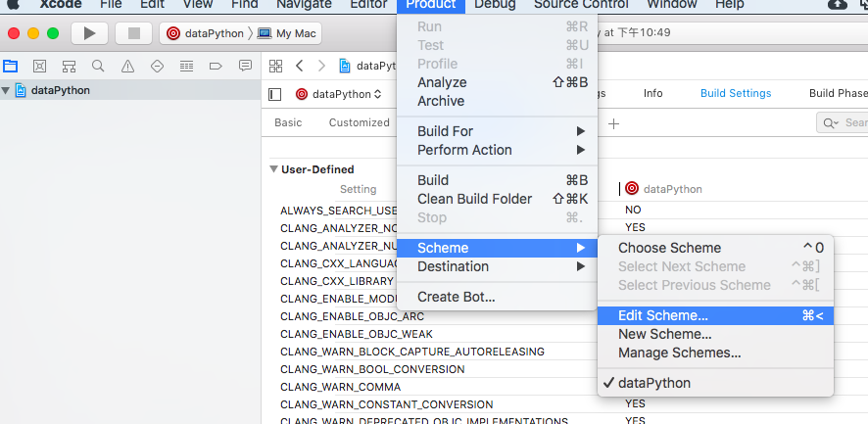This screenshot has height=424, width=868.
Task: Collapse the dataPython project tree item
Action: coord(7,91)
